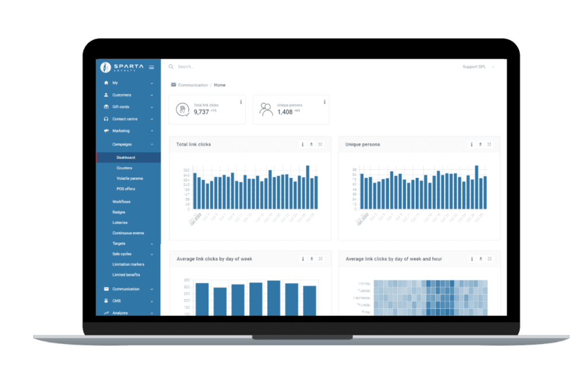This screenshot has width=588, height=384.
Task: Expand the Contact centre menu chevron
Action: tap(152, 119)
